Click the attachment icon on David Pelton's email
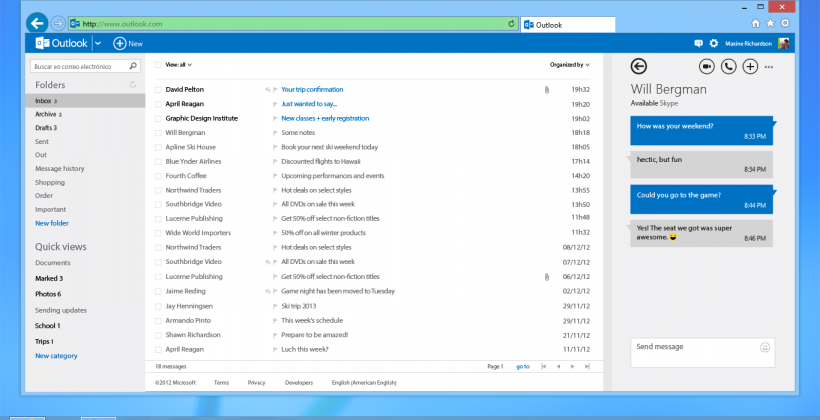The image size is (820, 420). pyautogui.click(x=546, y=90)
